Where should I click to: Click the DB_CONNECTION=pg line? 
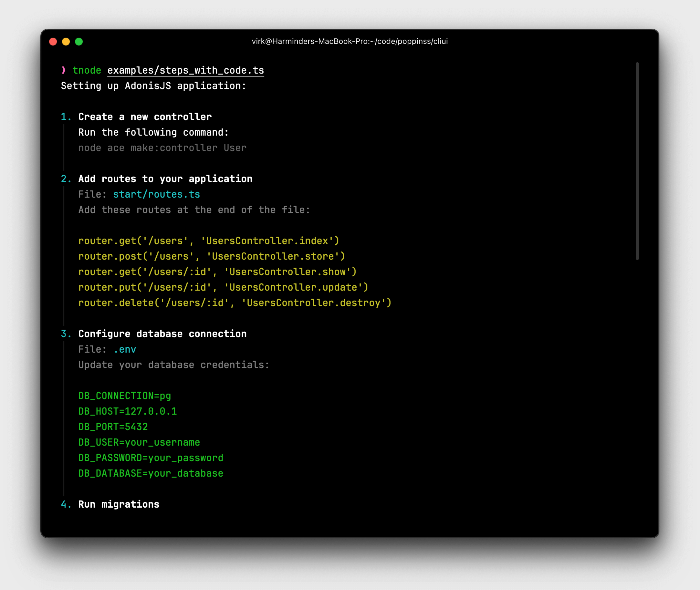pos(125,396)
